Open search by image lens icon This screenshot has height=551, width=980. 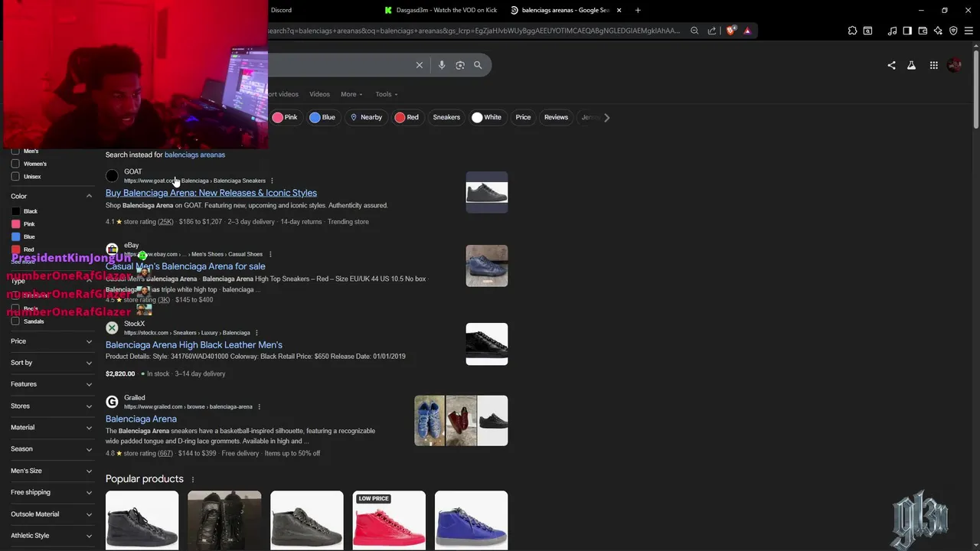click(x=460, y=65)
